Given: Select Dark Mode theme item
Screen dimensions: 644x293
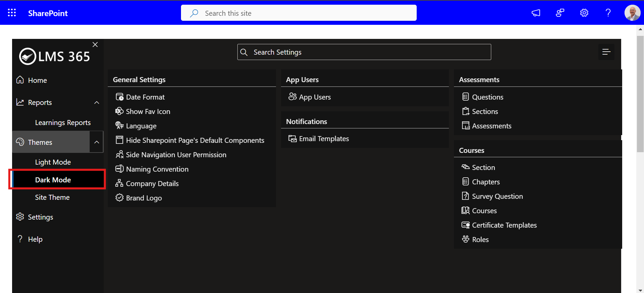Looking at the screenshot, I should point(58,180).
